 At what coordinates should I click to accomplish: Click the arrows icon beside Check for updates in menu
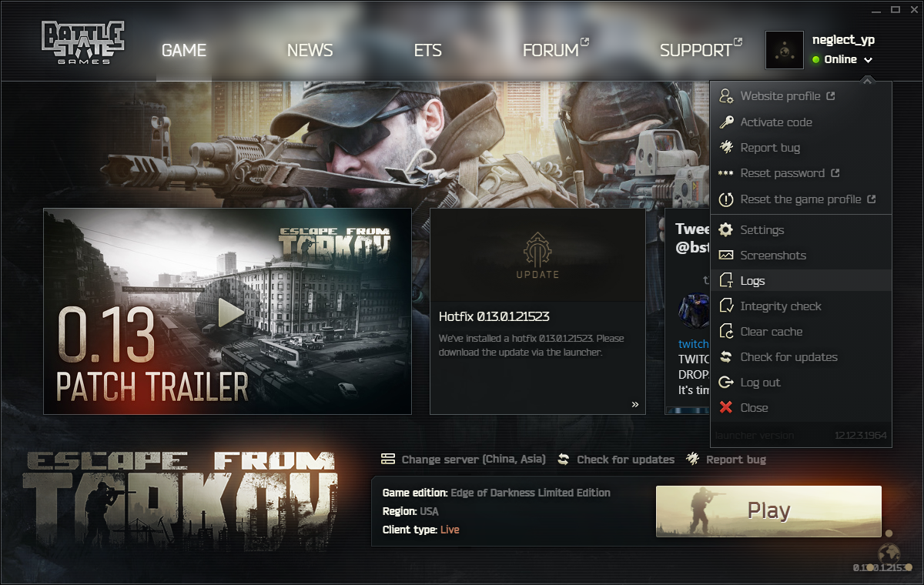[726, 356]
